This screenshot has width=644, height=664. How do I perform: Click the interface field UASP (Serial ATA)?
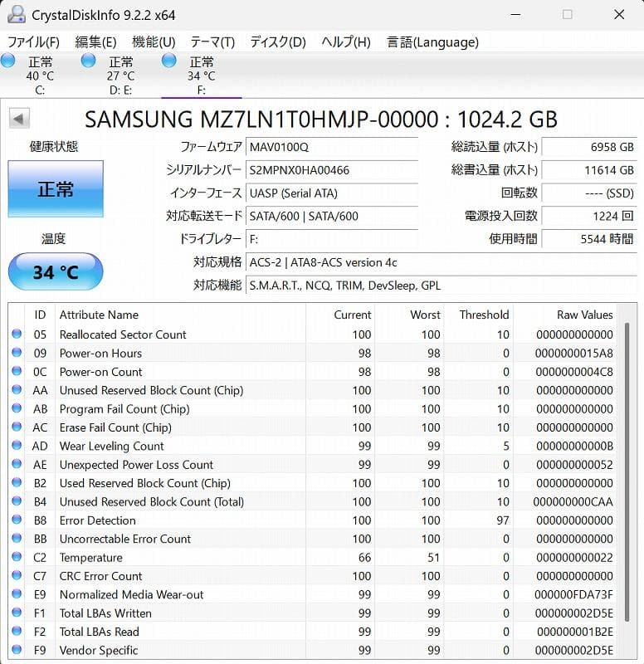tap(331, 193)
